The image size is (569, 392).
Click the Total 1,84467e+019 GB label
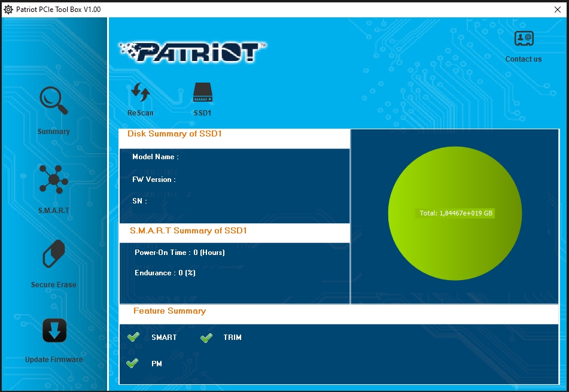[456, 213]
